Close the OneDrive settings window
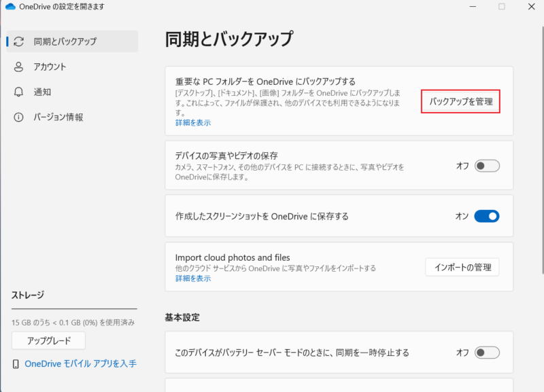544x392 pixels. point(531,7)
